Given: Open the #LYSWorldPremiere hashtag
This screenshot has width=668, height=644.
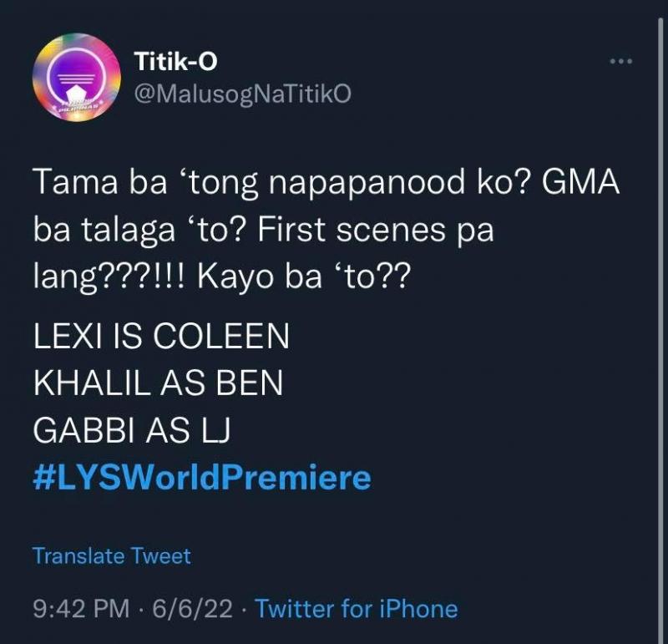Looking at the screenshot, I should 201,478.
